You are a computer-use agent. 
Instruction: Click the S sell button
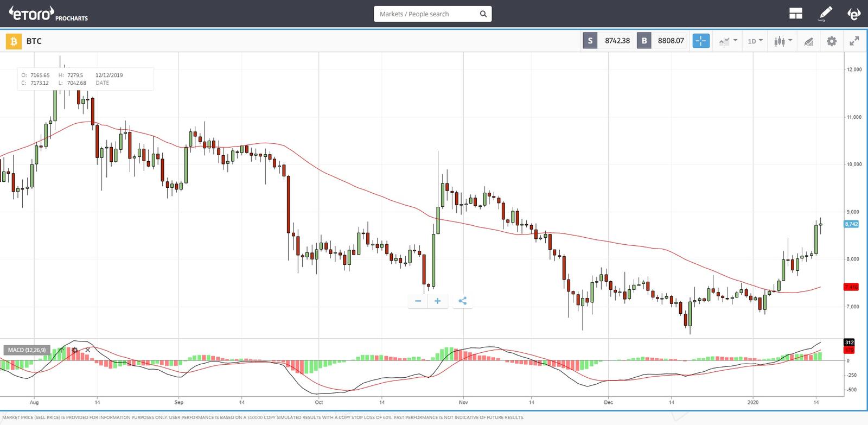coord(590,41)
